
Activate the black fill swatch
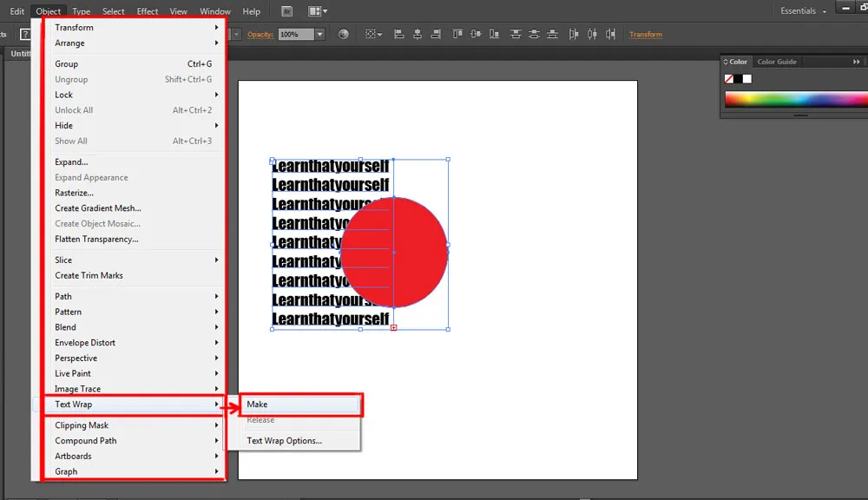click(738, 79)
